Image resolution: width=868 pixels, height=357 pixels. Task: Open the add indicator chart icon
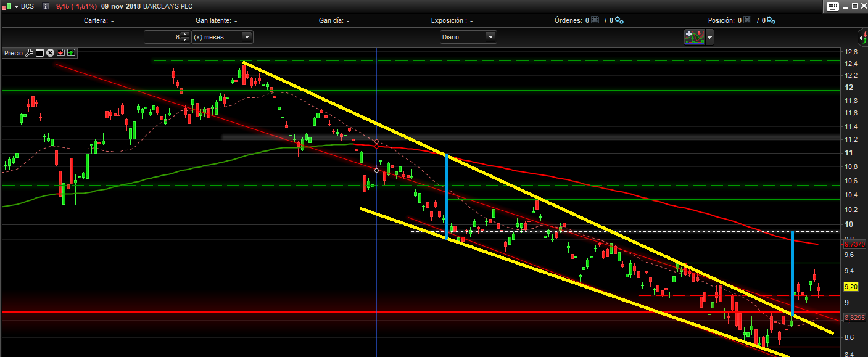click(694, 37)
